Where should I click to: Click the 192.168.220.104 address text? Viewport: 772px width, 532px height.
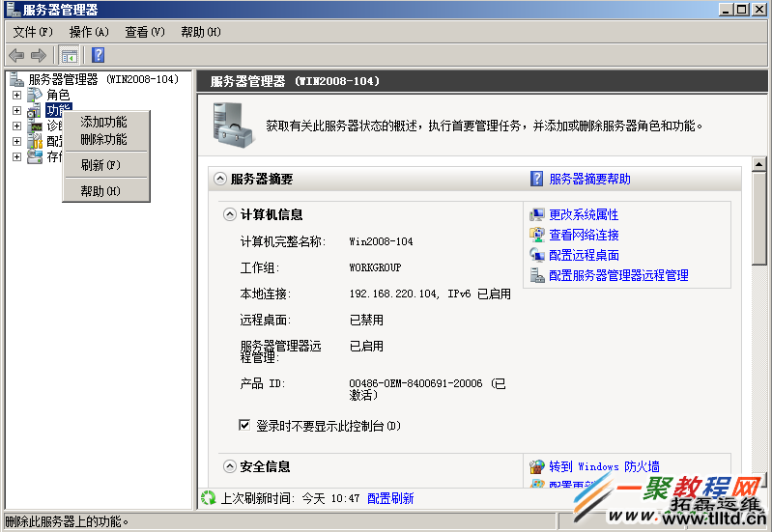coord(393,294)
